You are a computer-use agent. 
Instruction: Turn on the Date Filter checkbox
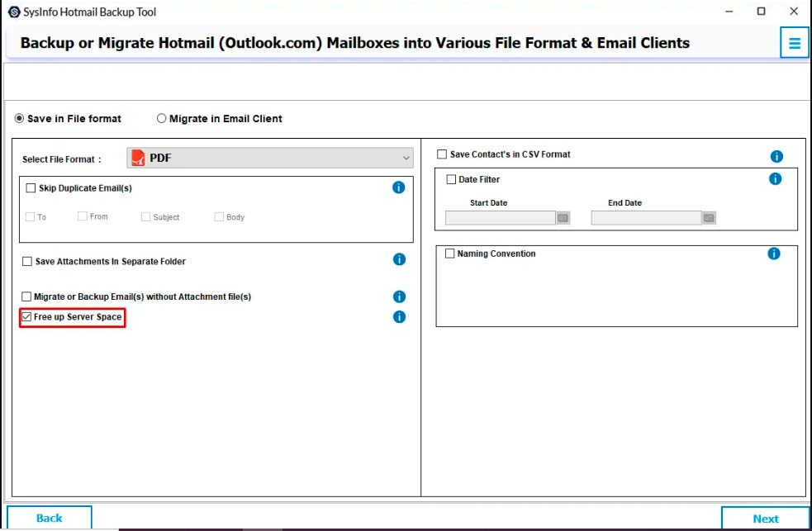[x=451, y=179]
